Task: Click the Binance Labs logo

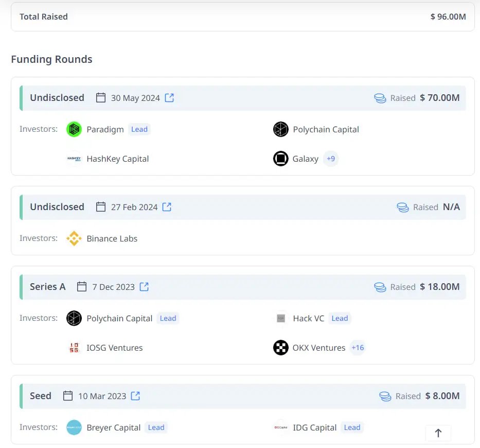Action: click(74, 238)
